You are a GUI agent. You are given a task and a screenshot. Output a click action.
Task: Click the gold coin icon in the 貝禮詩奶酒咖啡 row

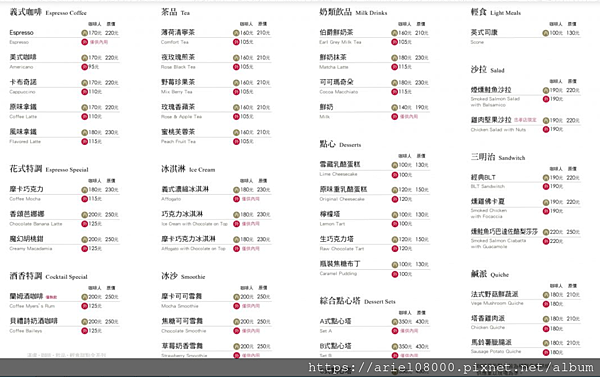click(85, 322)
